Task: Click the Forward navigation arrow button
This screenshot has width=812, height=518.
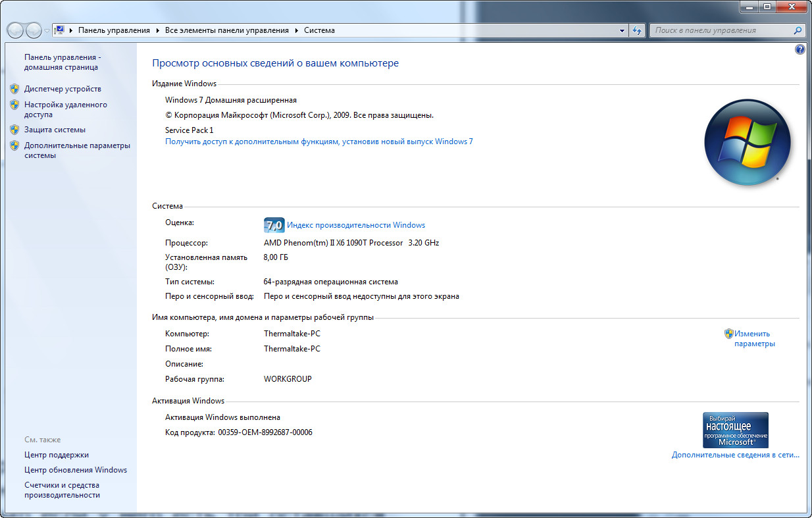Action: pyautogui.click(x=34, y=30)
